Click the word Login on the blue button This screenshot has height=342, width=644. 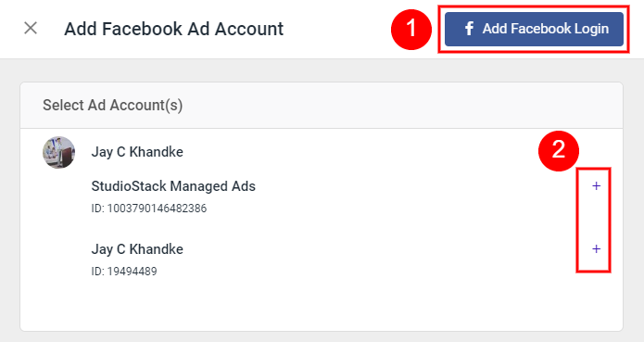pyautogui.click(x=591, y=29)
